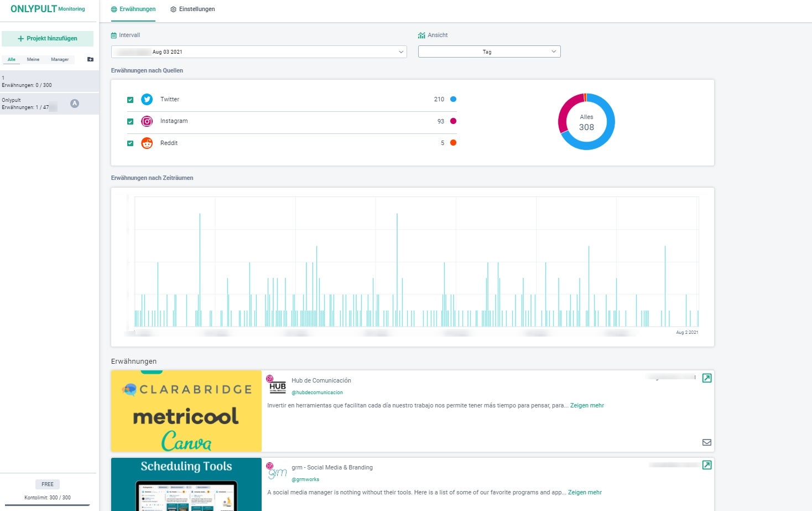Click the avatar badge on Onlypult project
The height and width of the screenshot is (511, 812).
[75, 104]
